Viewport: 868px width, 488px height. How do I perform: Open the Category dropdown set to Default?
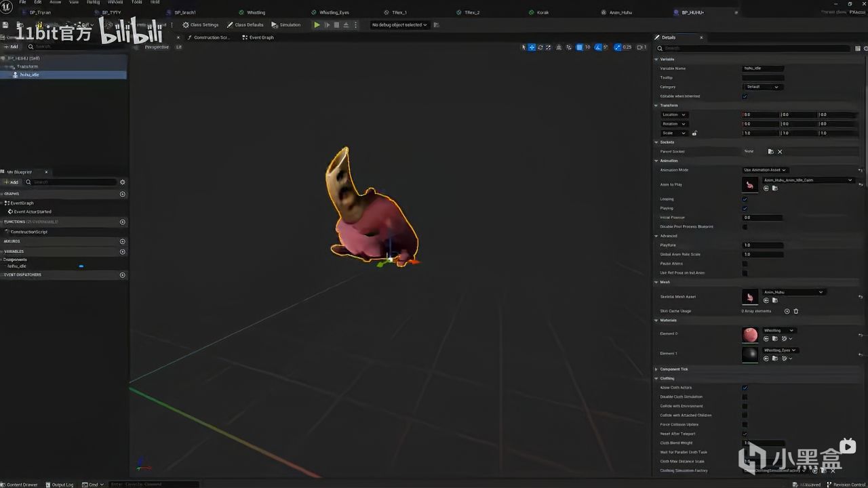point(763,87)
